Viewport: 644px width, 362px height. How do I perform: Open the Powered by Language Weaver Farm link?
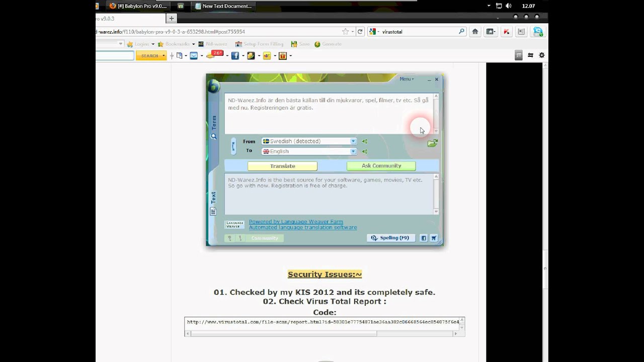point(296,222)
